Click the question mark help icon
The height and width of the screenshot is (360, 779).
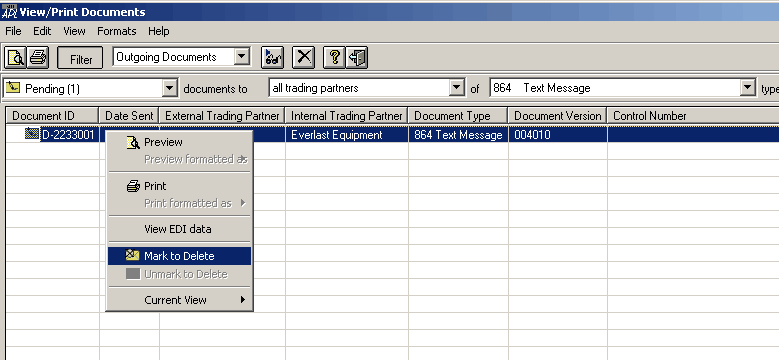(334, 58)
